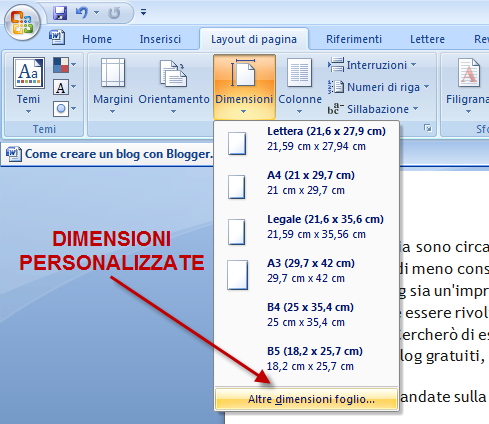Undo the last action

(x=82, y=13)
